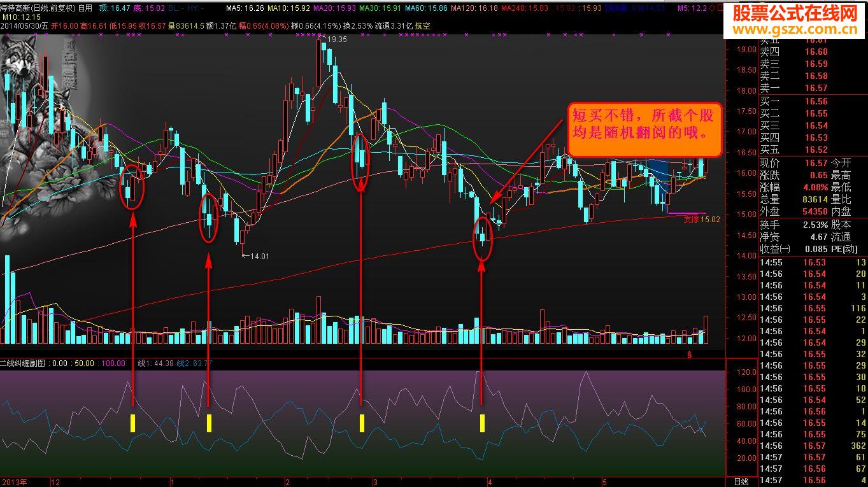The height and width of the screenshot is (487, 868).
Task: Click the 线2: 63.77 indicator value
Action: coord(194,363)
